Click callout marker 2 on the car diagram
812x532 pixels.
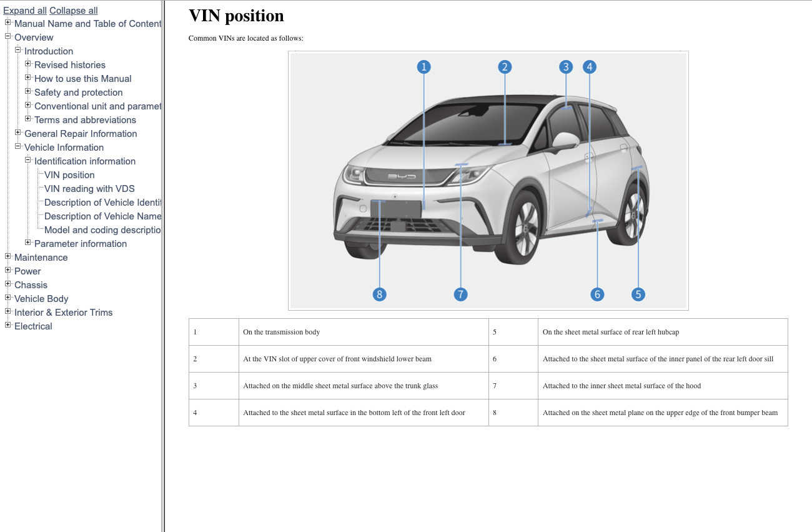click(505, 66)
